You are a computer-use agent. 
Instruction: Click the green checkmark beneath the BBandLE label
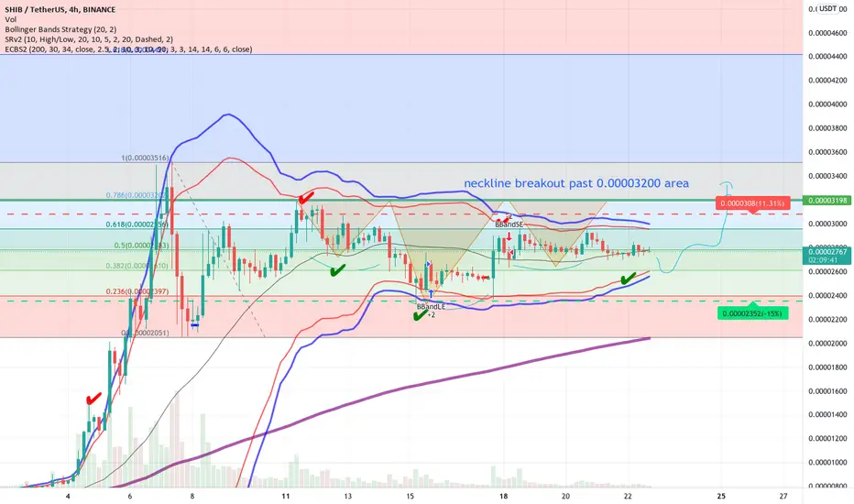tap(421, 315)
